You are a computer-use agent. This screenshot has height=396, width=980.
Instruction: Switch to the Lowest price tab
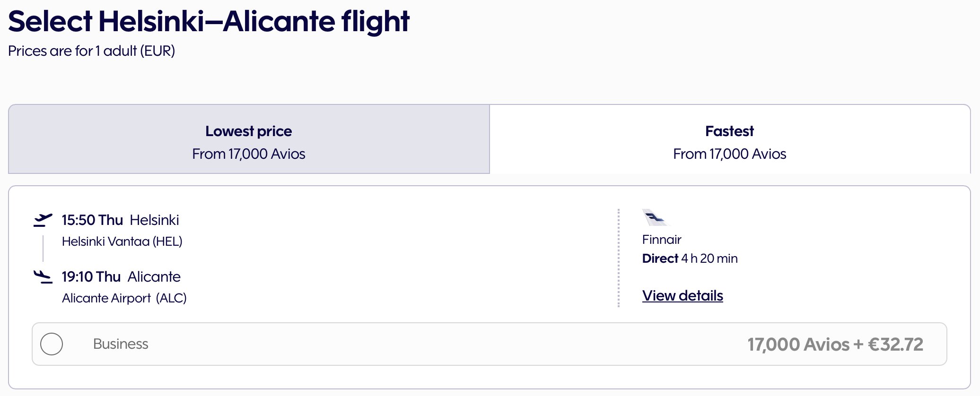pos(249,139)
